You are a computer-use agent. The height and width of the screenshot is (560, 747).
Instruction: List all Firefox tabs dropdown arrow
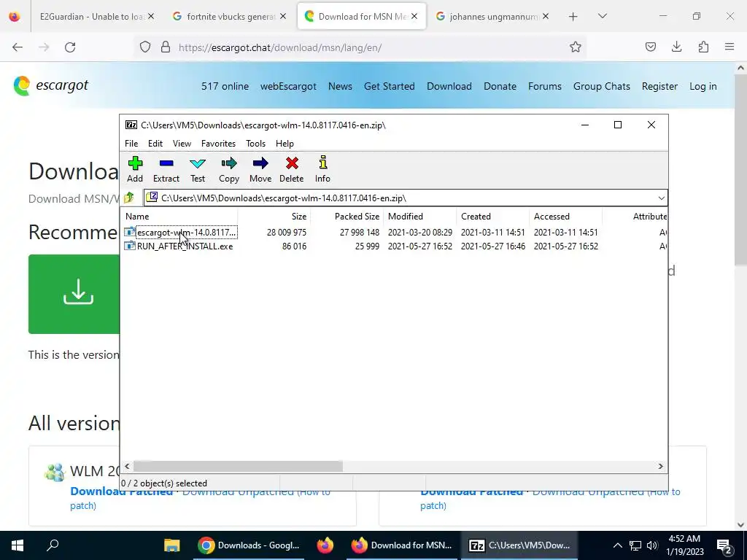[x=602, y=16]
